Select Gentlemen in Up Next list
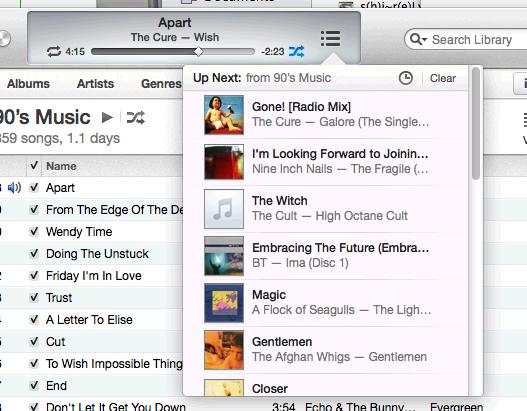 click(x=326, y=350)
